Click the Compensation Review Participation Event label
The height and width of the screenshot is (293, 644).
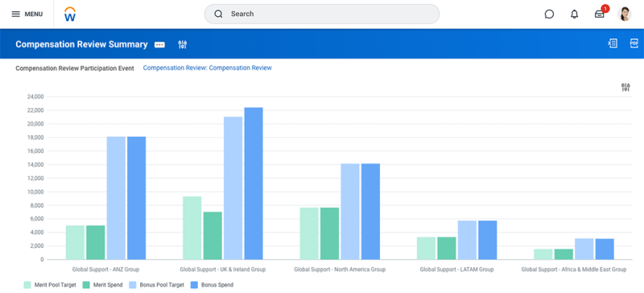tap(75, 68)
